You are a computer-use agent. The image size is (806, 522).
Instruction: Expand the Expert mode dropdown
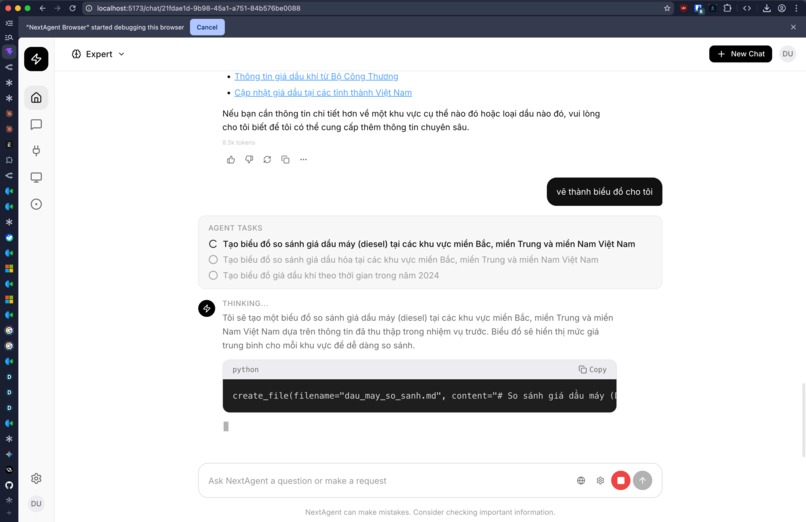point(98,54)
